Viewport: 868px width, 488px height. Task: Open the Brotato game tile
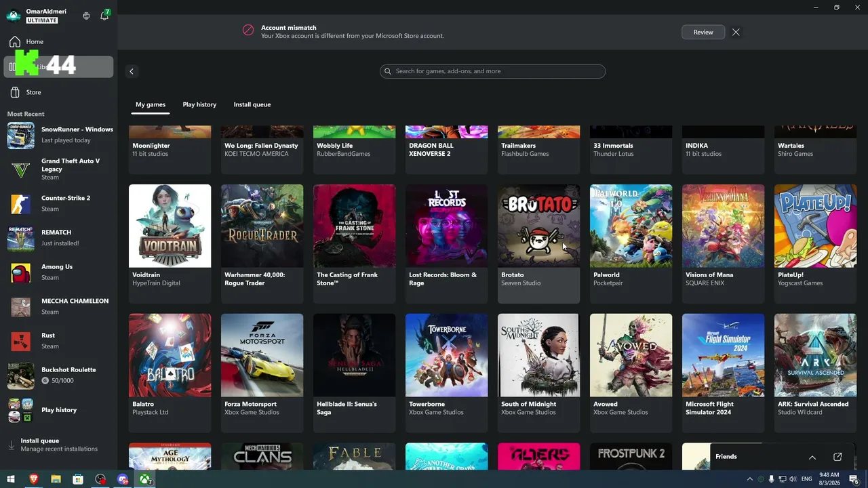[x=538, y=243]
